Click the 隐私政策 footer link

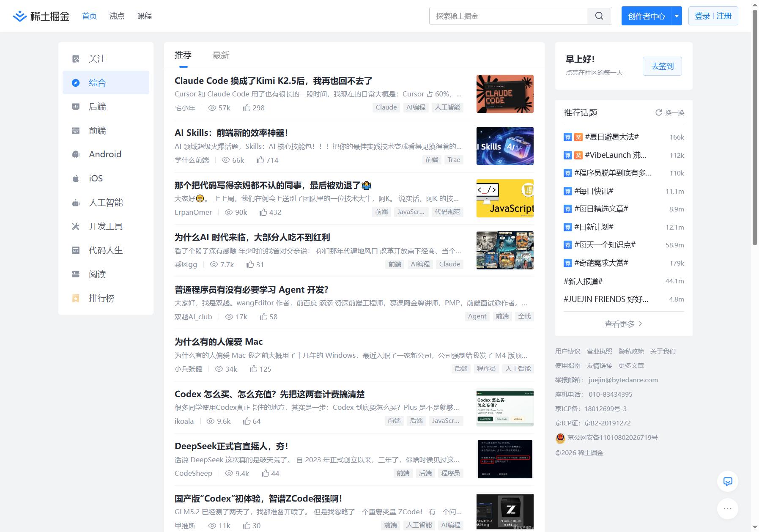(x=631, y=351)
